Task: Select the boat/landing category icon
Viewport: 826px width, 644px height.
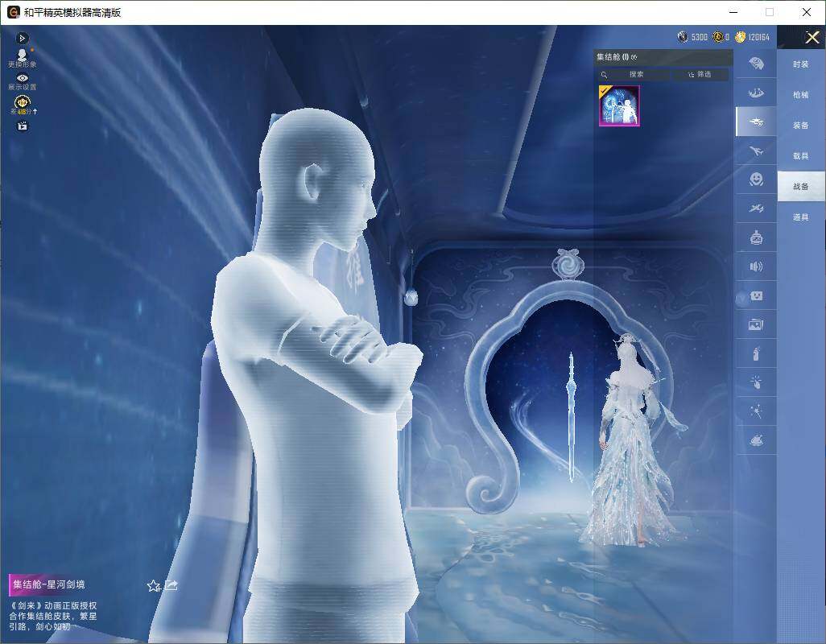Action: click(x=756, y=93)
